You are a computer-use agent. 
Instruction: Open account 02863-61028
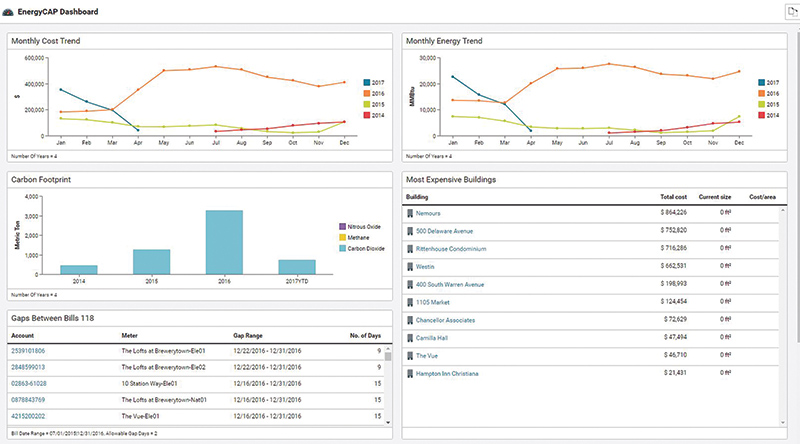[29, 384]
